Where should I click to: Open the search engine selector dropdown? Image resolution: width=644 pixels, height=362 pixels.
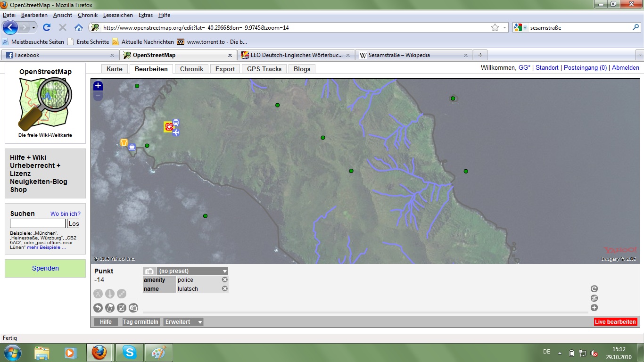pyautogui.click(x=521, y=28)
